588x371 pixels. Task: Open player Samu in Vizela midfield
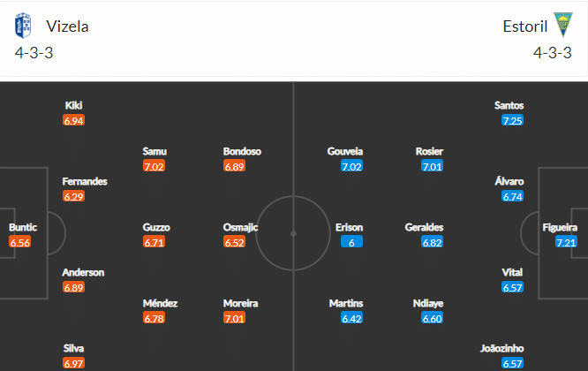pos(155,151)
